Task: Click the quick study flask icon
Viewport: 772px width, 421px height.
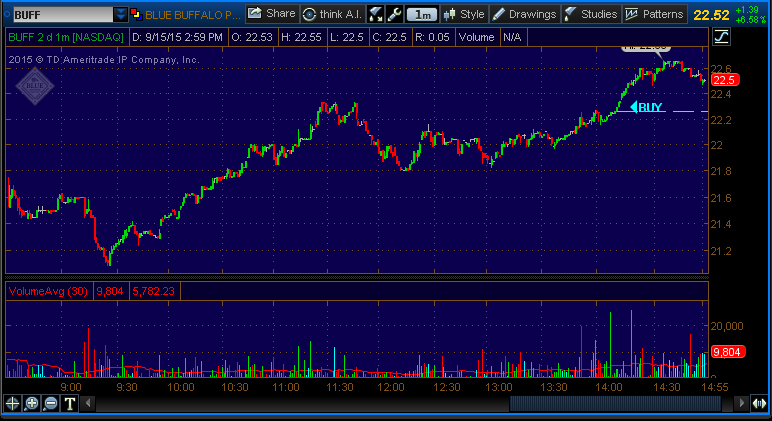Action: tap(376, 14)
